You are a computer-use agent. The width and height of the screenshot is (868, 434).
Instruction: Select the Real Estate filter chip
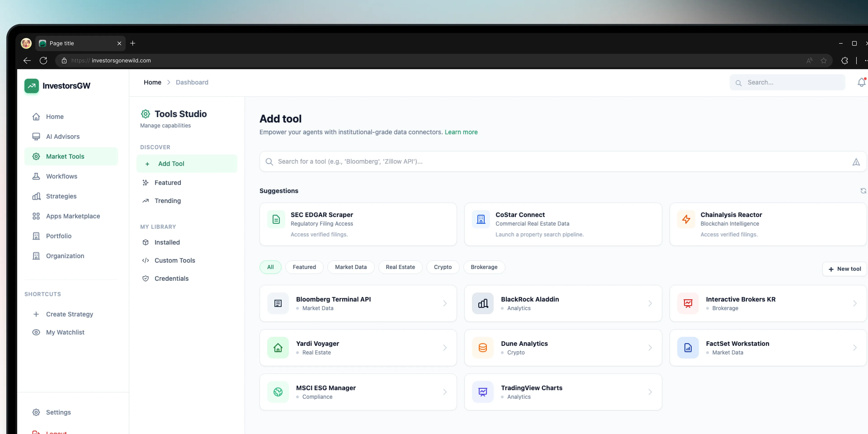[400, 267]
